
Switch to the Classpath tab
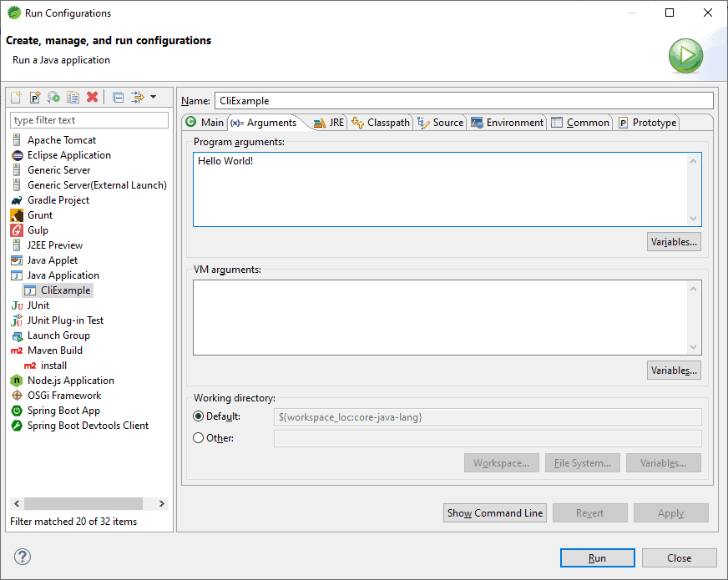click(x=381, y=123)
